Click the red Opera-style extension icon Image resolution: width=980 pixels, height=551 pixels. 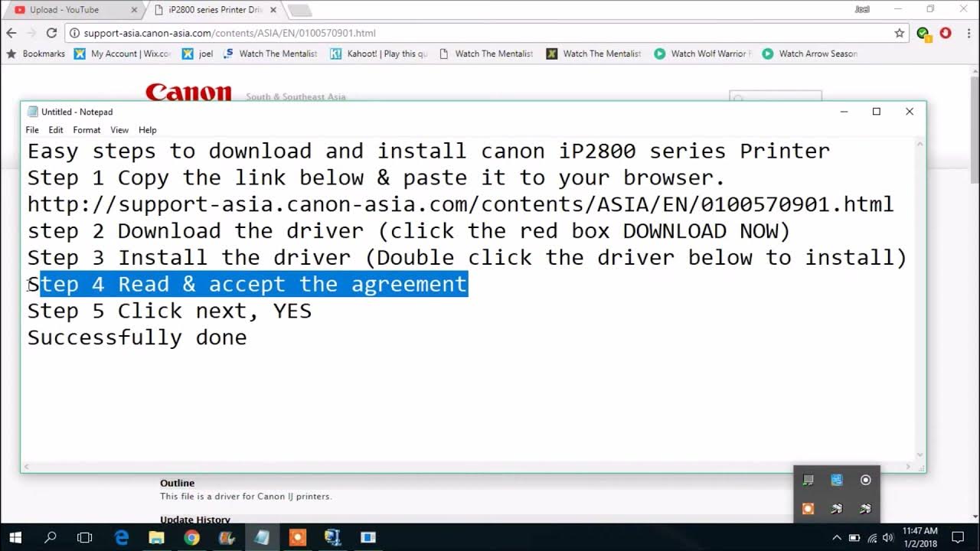coord(946,33)
